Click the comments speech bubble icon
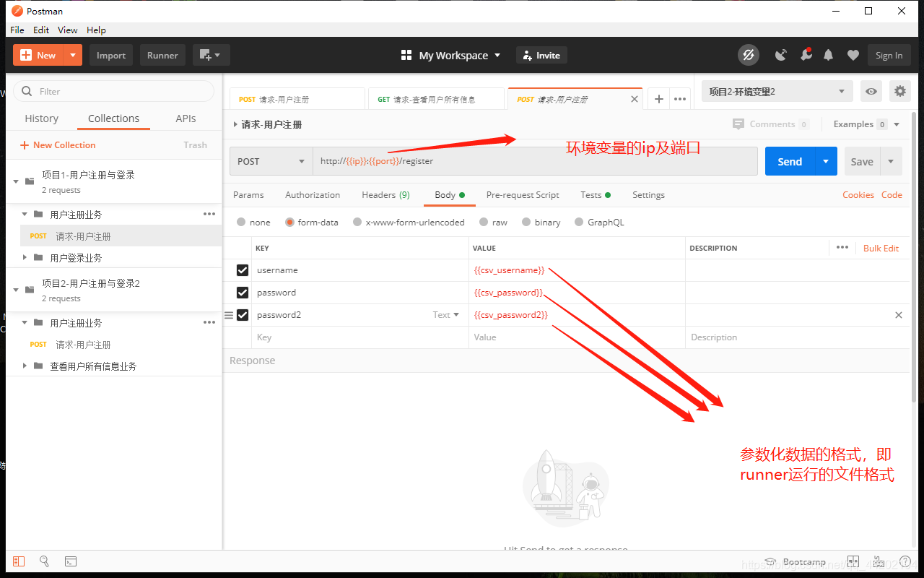This screenshot has height=578, width=924. (738, 124)
